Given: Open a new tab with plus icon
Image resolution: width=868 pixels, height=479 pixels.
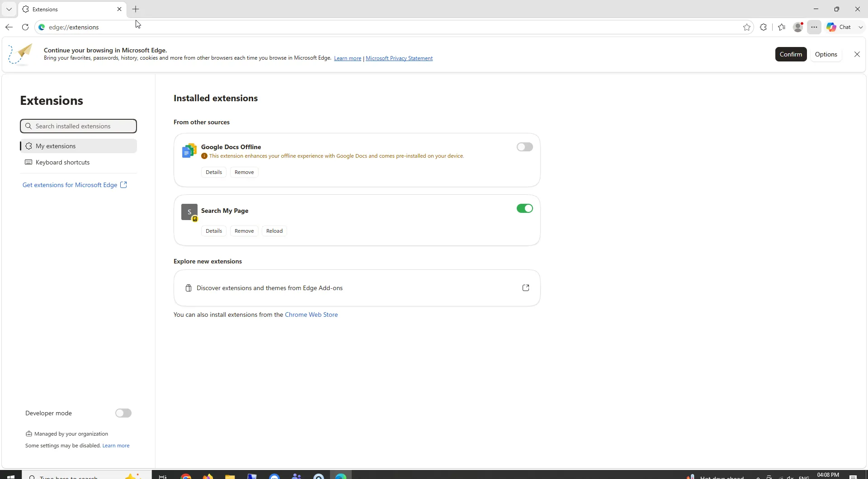Looking at the screenshot, I should [136, 9].
